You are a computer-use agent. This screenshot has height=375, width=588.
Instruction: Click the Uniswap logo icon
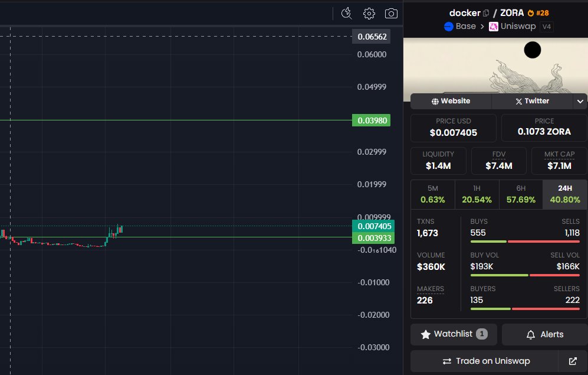494,27
